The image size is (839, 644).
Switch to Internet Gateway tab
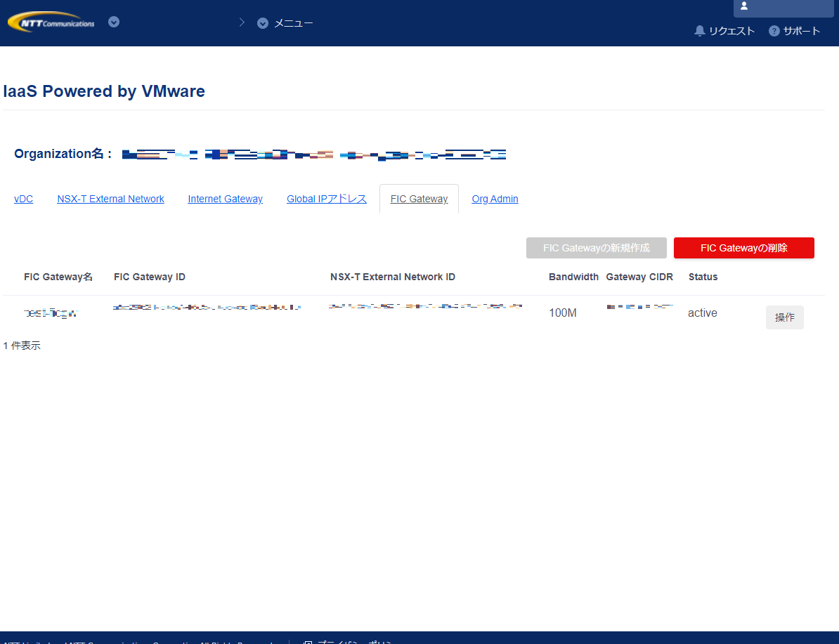click(x=226, y=199)
